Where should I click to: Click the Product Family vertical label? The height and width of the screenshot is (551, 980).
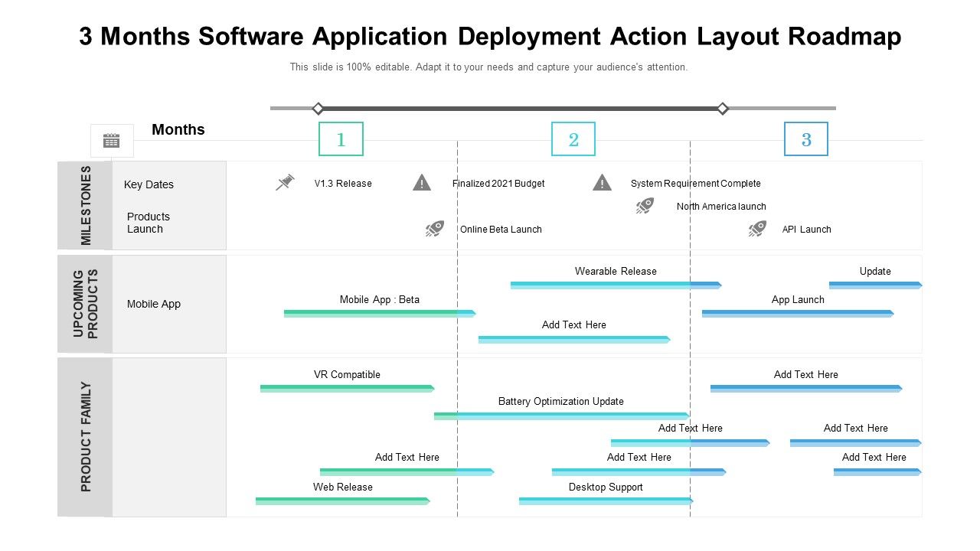click(x=85, y=437)
